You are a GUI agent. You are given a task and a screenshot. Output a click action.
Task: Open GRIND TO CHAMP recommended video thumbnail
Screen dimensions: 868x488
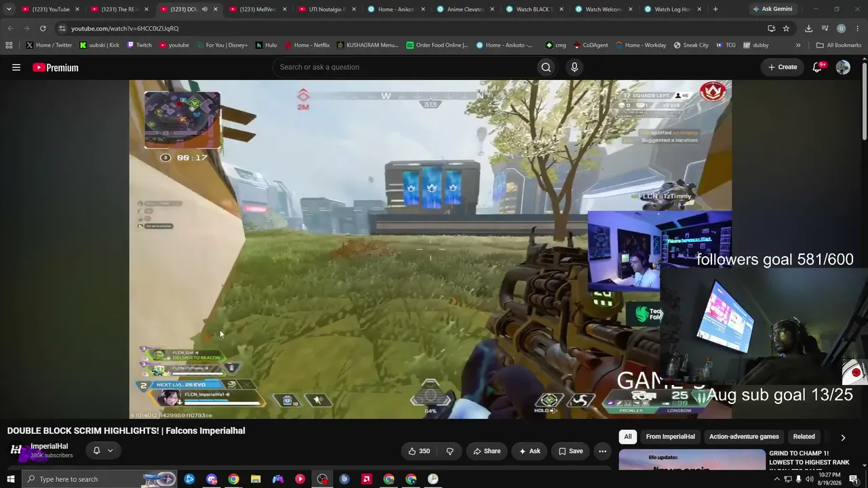[x=692, y=460]
